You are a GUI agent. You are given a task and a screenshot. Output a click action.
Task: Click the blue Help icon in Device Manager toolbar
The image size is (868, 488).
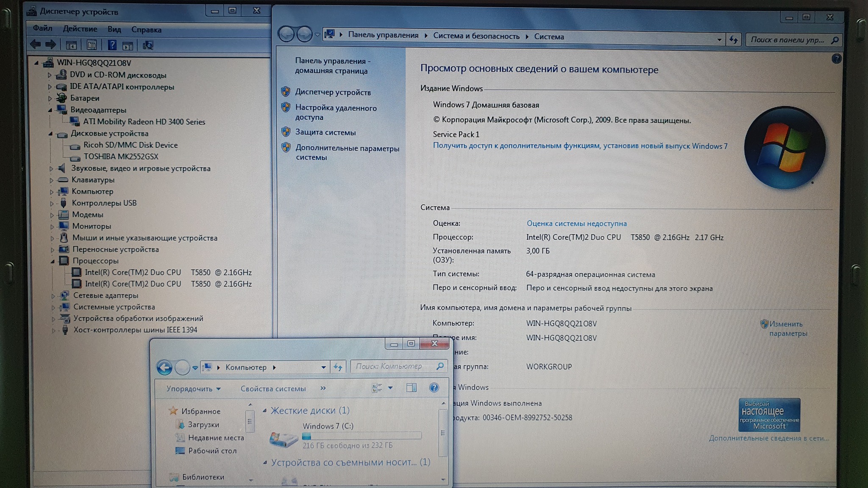(x=112, y=45)
